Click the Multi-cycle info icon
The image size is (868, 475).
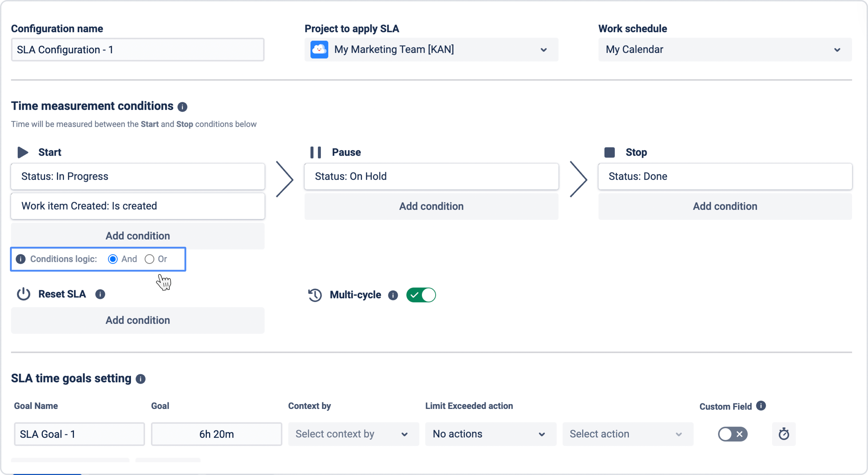[x=393, y=295]
